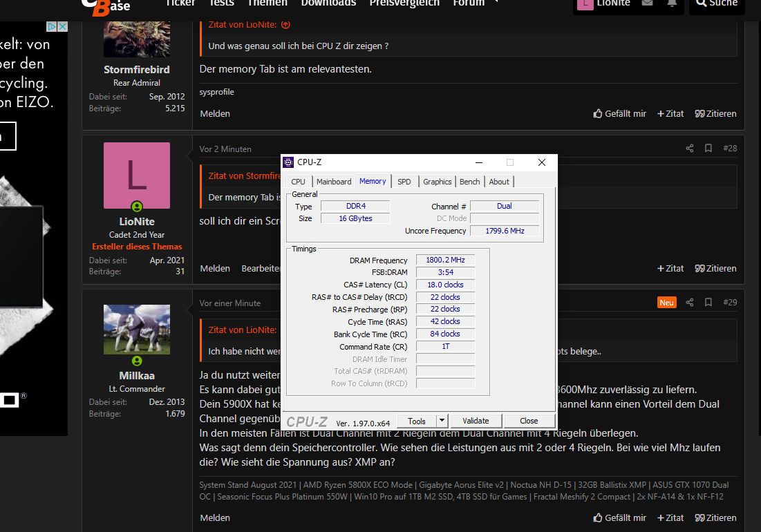This screenshot has width=761, height=532.
Task: Open the CPU tab in CPU-Z
Action: pyautogui.click(x=298, y=182)
